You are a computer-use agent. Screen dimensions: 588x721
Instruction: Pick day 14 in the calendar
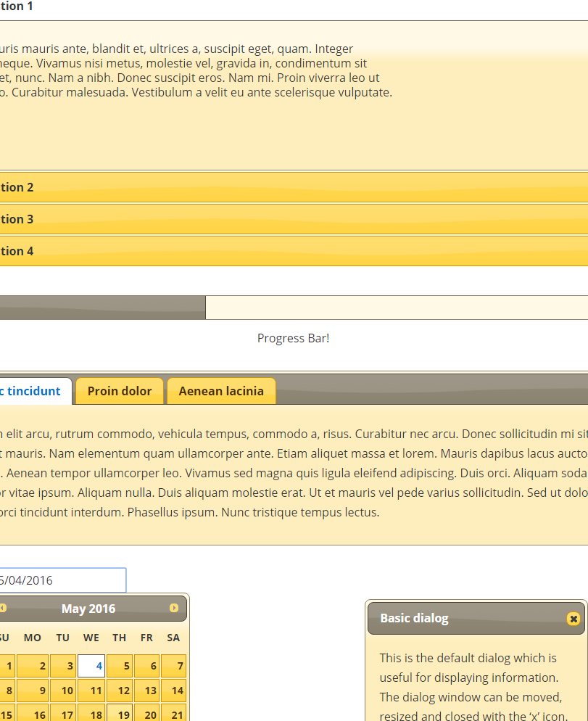(173, 691)
